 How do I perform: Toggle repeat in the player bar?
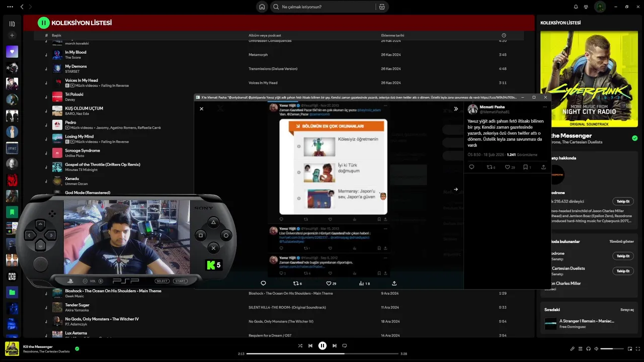(345, 346)
